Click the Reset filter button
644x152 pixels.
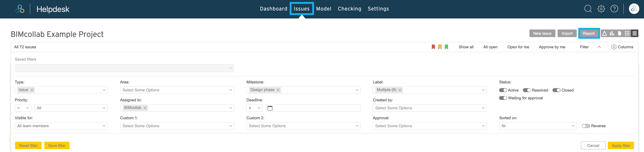pos(28,145)
